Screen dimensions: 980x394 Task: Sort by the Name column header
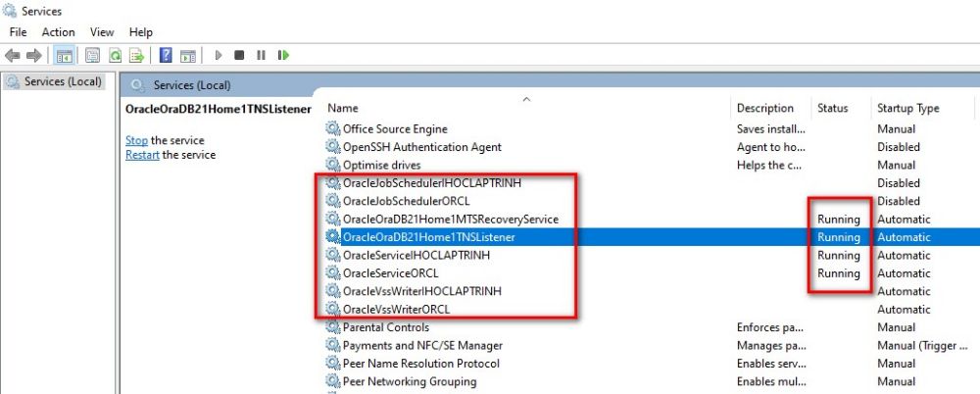tap(342, 108)
